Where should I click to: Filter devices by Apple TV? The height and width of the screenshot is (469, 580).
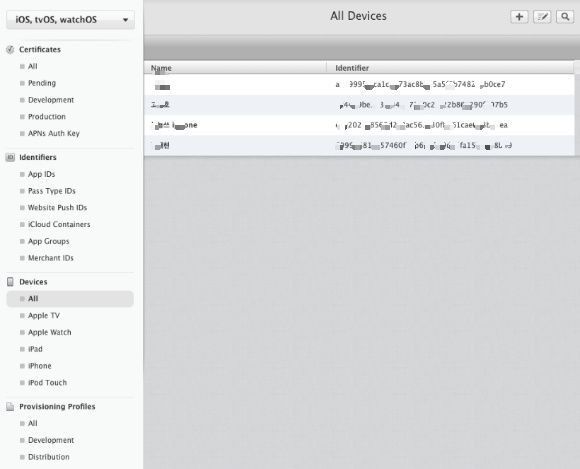click(x=44, y=316)
